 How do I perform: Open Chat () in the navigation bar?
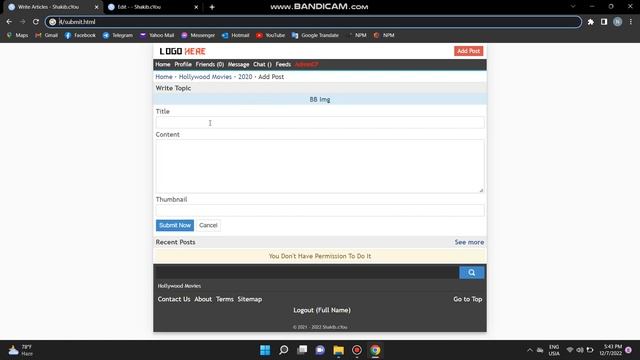pos(262,64)
